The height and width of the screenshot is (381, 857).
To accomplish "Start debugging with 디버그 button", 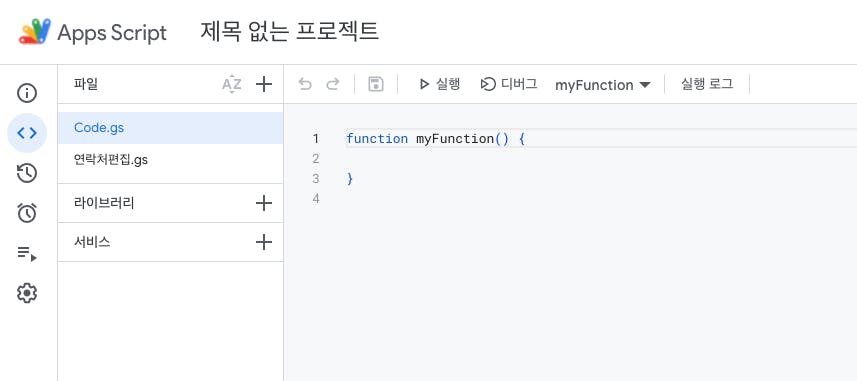I will point(509,84).
